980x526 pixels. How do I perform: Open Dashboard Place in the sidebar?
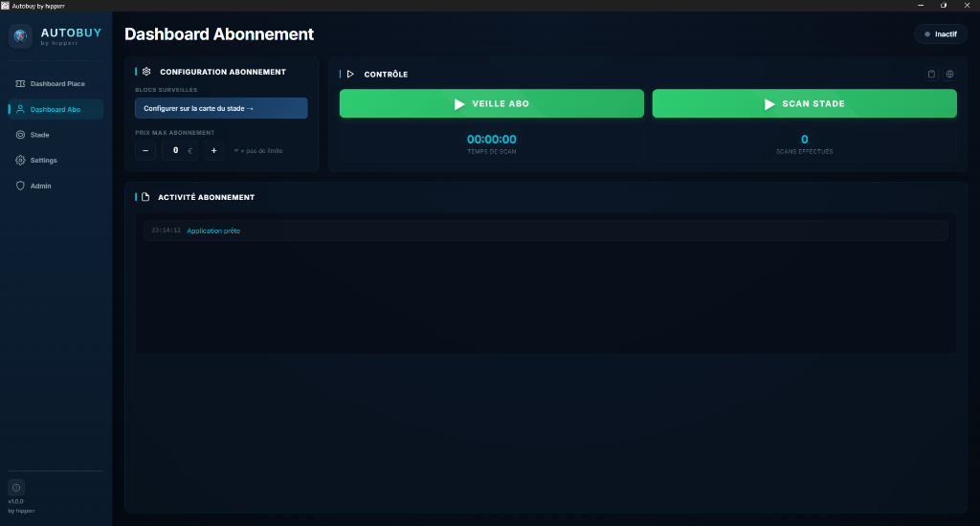56,84
